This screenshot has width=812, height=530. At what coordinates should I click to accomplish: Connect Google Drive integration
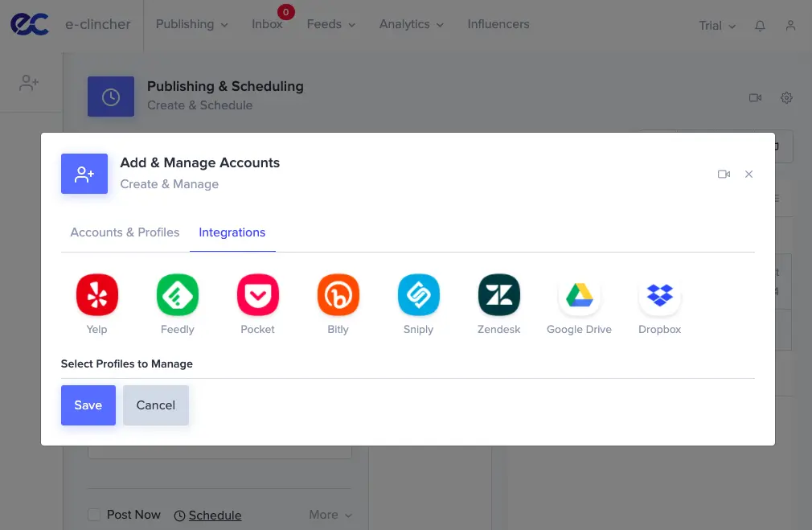tap(579, 295)
